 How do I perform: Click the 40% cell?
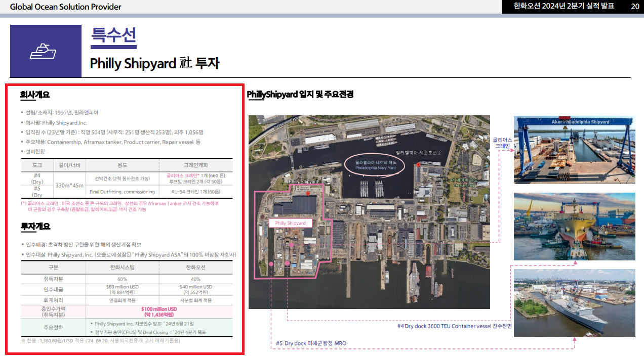coord(196,279)
